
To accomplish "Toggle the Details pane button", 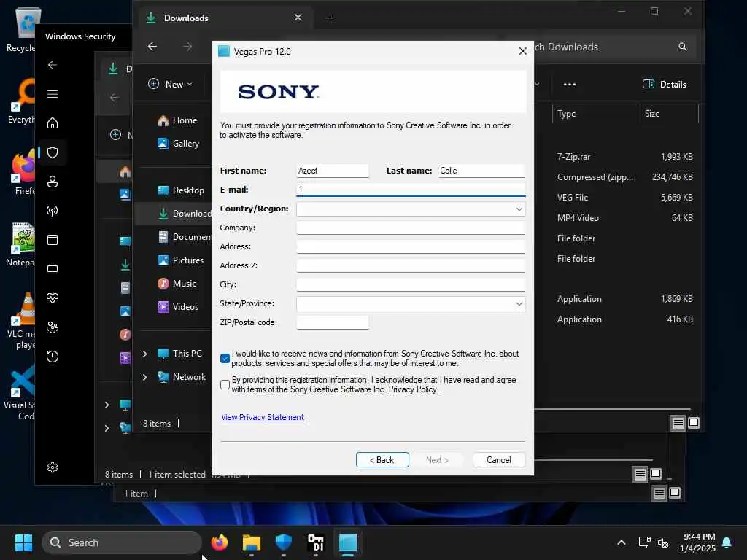I will click(664, 85).
